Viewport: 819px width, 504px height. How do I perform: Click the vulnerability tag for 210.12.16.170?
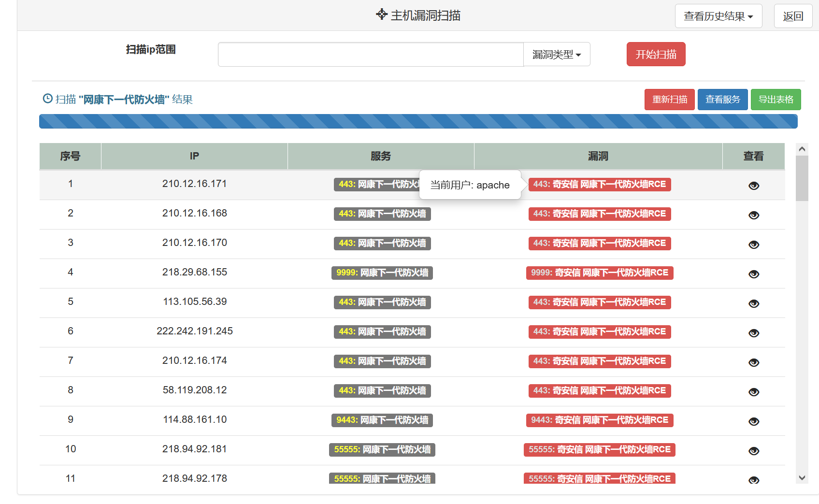click(600, 243)
